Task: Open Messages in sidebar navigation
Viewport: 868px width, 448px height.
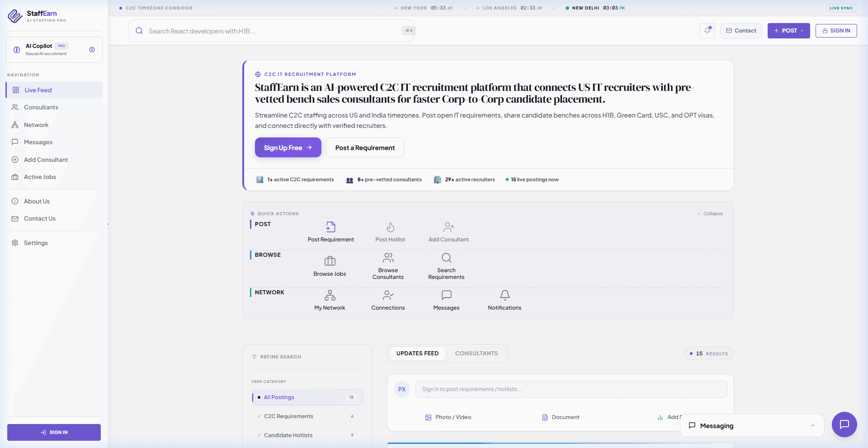Action: tap(54, 142)
